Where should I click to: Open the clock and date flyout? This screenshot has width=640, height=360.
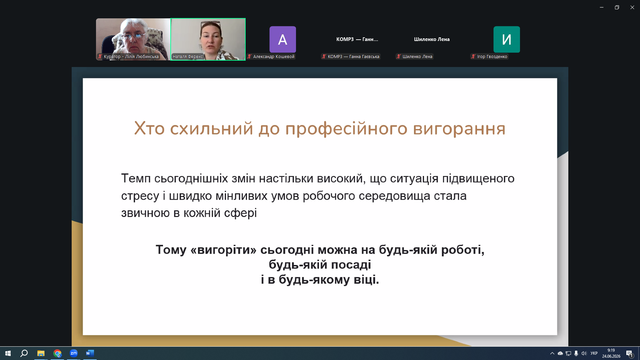click(611, 353)
